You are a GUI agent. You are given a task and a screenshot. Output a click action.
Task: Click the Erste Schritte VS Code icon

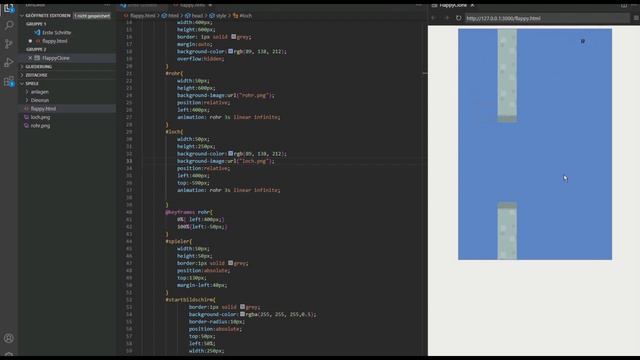(x=37, y=32)
